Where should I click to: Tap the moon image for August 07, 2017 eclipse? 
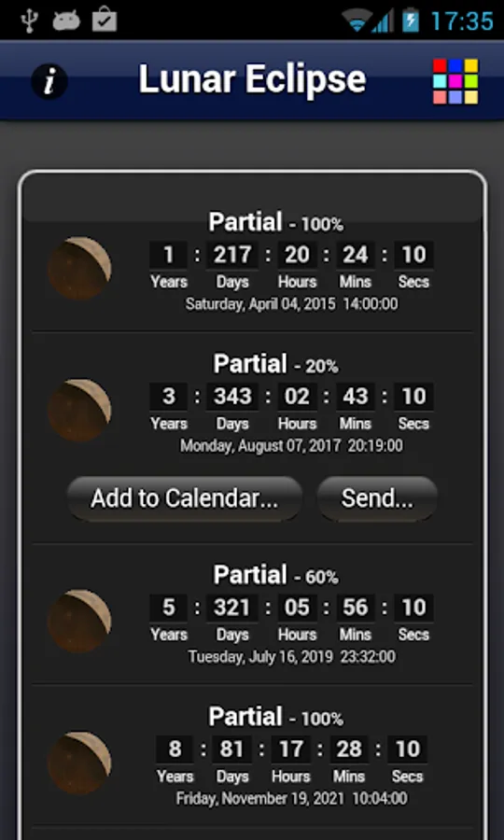pos(79,411)
